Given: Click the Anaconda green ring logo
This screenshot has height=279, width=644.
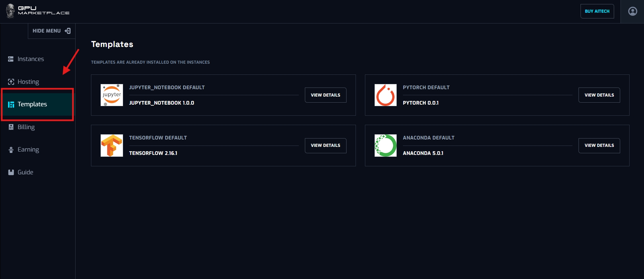Looking at the screenshot, I should 385,146.
